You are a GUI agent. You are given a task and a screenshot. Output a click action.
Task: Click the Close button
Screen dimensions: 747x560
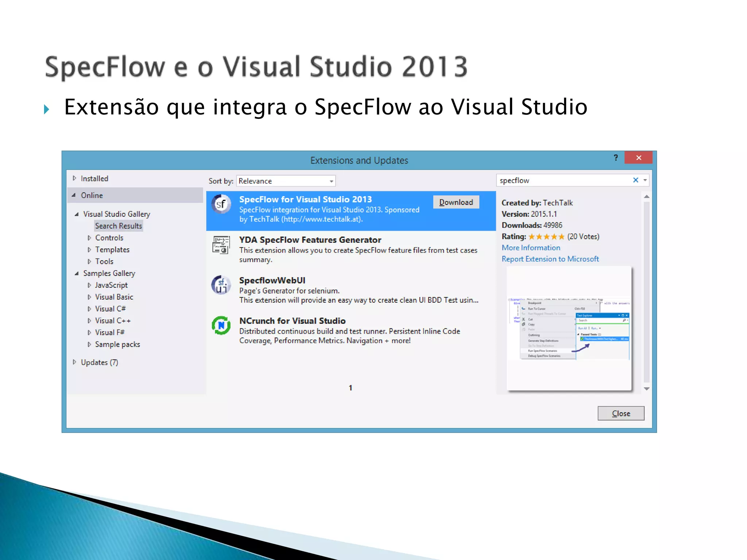coord(621,413)
